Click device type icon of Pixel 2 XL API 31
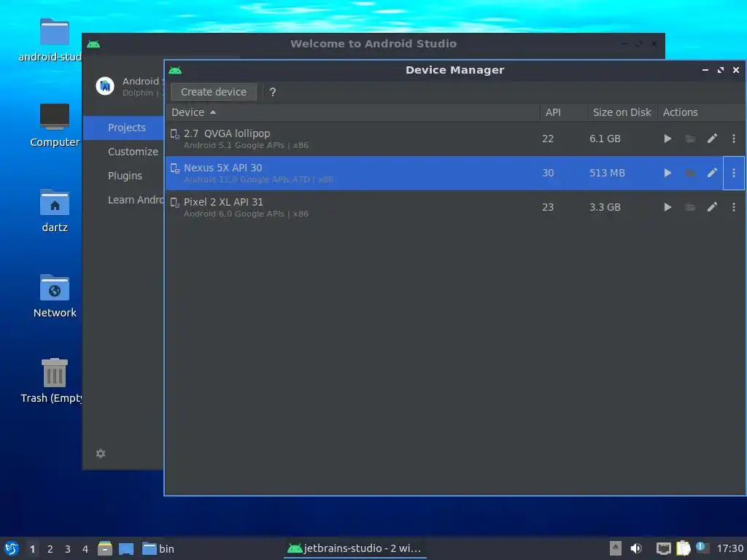 pyautogui.click(x=175, y=203)
